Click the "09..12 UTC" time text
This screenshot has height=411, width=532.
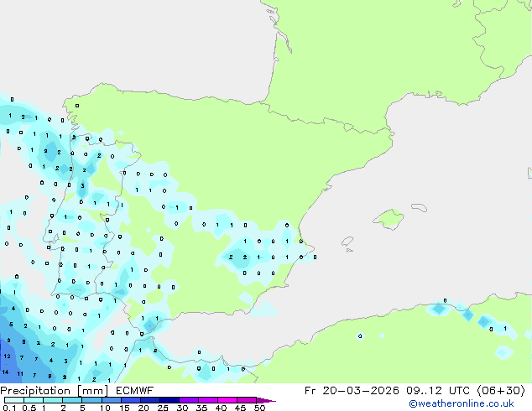click(x=438, y=391)
